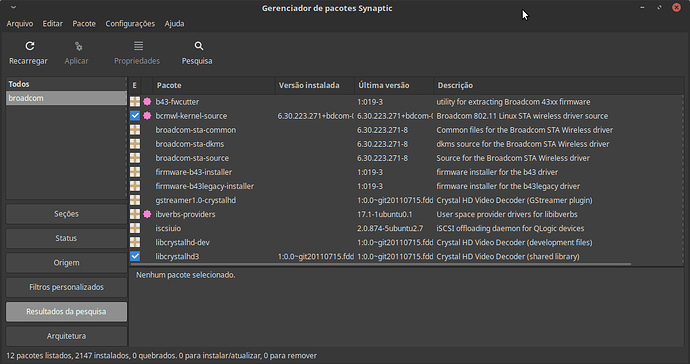Mark status box of gstreamer1.0-crystalhd
The height and width of the screenshot is (364, 690).
135,200
